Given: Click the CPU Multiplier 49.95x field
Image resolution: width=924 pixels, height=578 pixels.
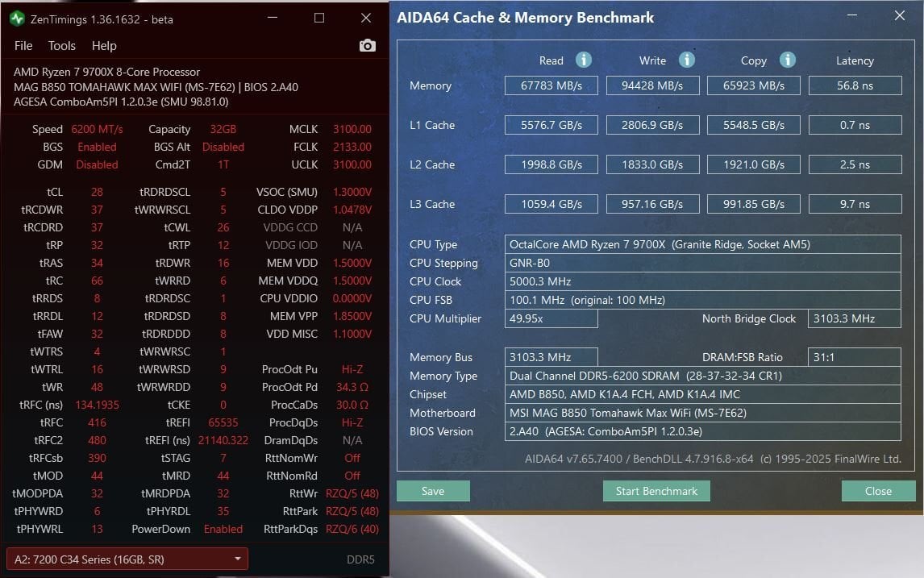Looking at the screenshot, I should click(551, 318).
